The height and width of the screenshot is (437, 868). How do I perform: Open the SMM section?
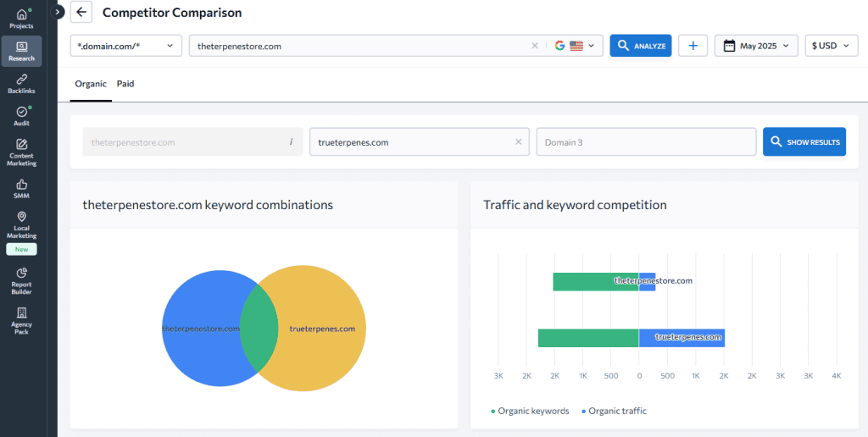21,189
